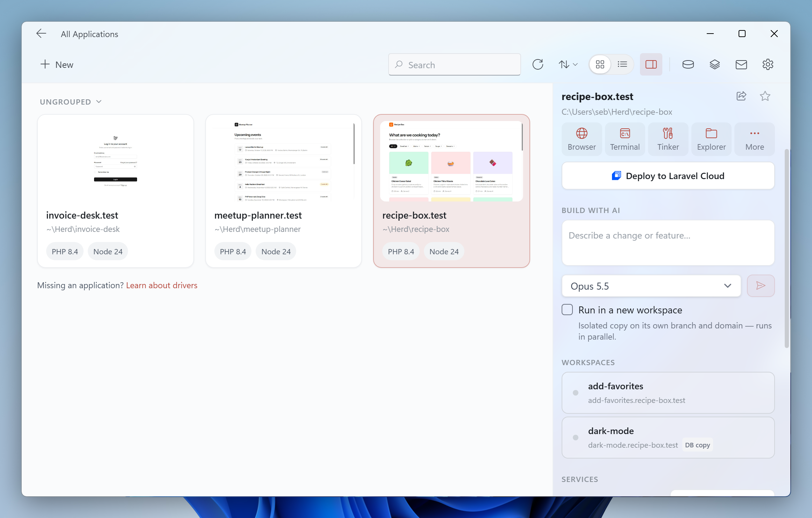Send the AI prompt with arrow button
Image resolution: width=812 pixels, height=518 pixels.
point(761,286)
